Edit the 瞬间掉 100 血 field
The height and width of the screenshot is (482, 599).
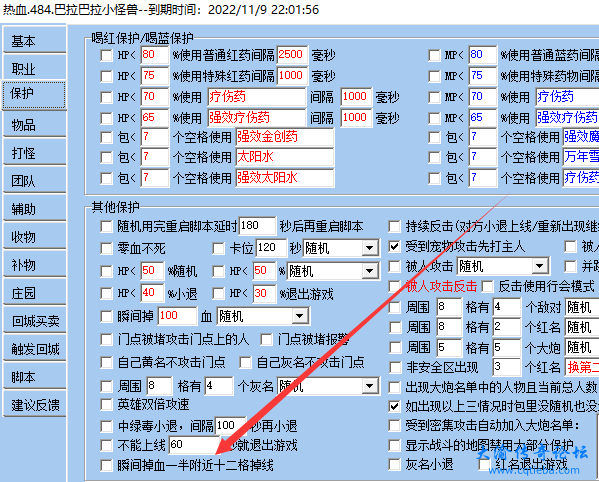click(x=177, y=316)
